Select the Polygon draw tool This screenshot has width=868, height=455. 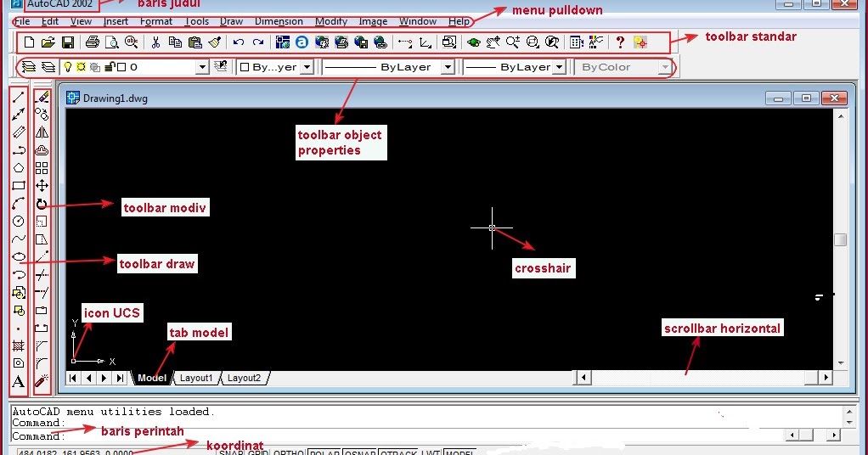[19, 168]
